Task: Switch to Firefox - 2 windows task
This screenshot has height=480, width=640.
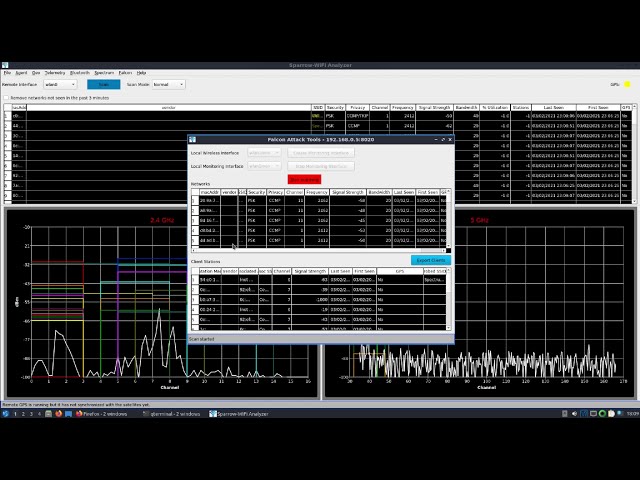Action: click(102, 414)
